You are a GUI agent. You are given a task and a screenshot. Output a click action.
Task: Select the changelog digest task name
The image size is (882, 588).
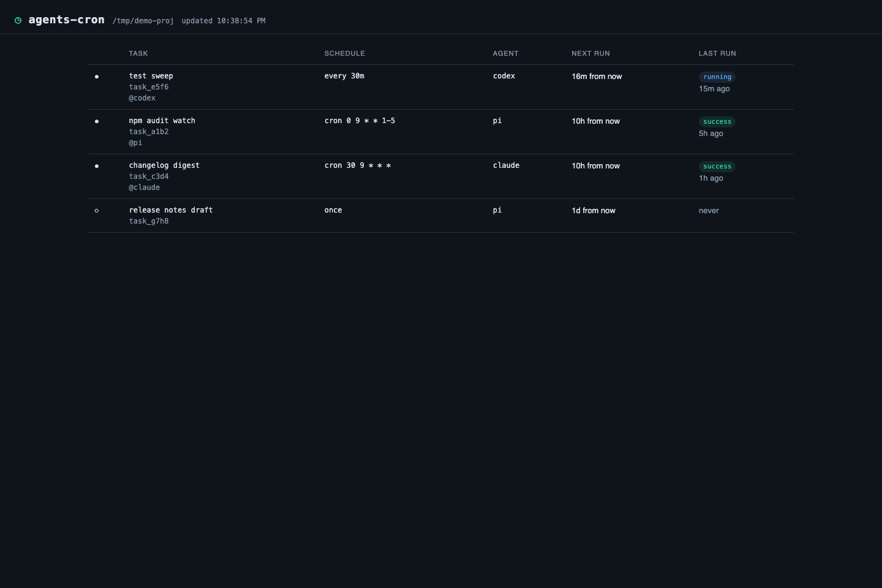(x=164, y=165)
